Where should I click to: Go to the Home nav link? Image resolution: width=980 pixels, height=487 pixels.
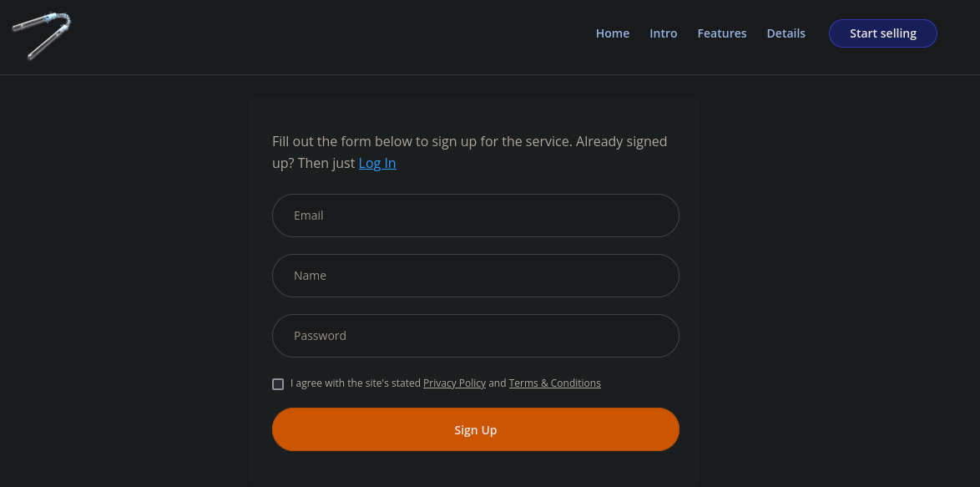point(613,33)
